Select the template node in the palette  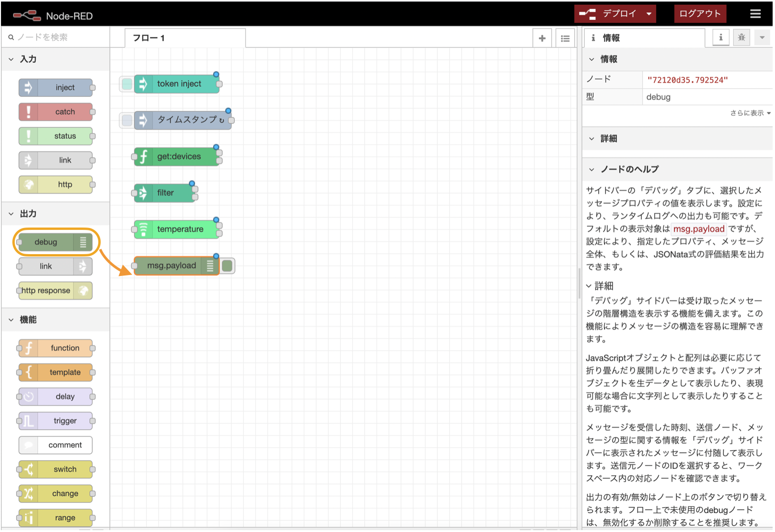[x=56, y=372]
